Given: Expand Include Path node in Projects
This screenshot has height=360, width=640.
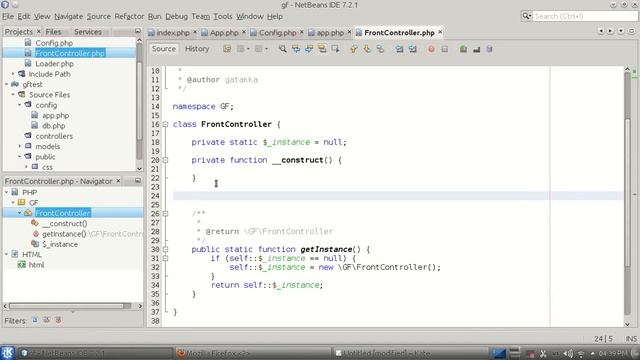Looking at the screenshot, I should (13, 74).
